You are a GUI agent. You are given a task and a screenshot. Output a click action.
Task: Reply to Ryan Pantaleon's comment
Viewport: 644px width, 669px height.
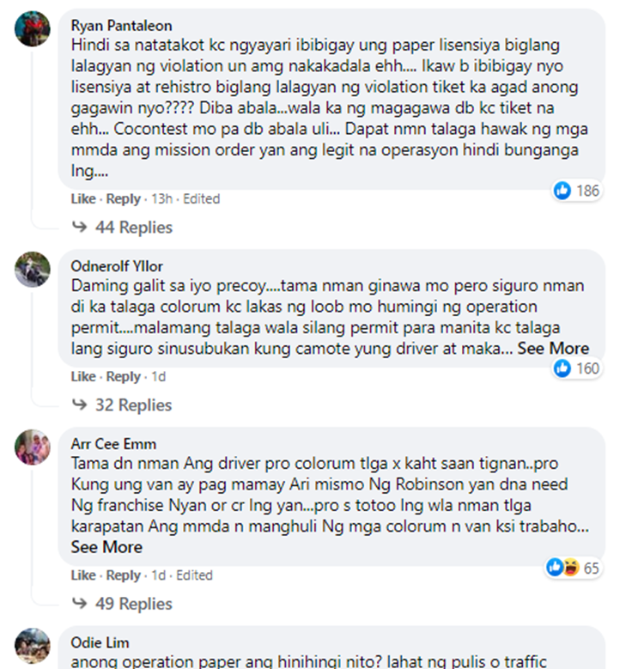(124, 199)
